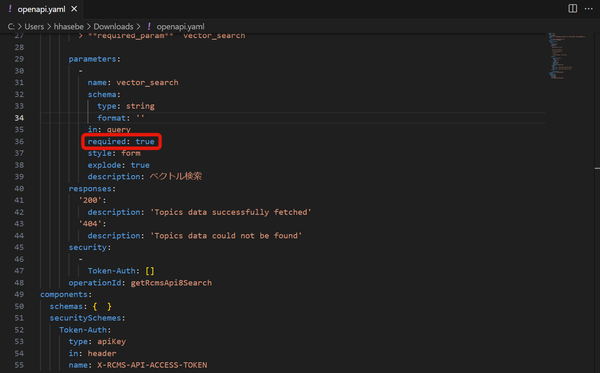Viewport: 600px width, 373px height.
Task: Click 'name: vector_search' text
Action: coord(133,83)
